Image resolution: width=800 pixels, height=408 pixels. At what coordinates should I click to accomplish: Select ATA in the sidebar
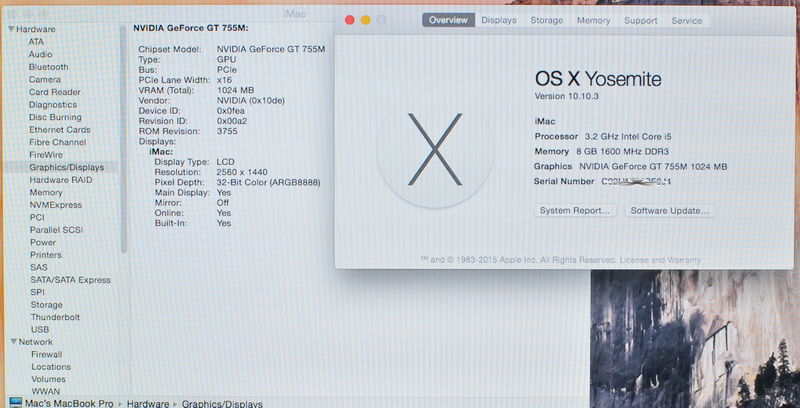tap(36, 42)
